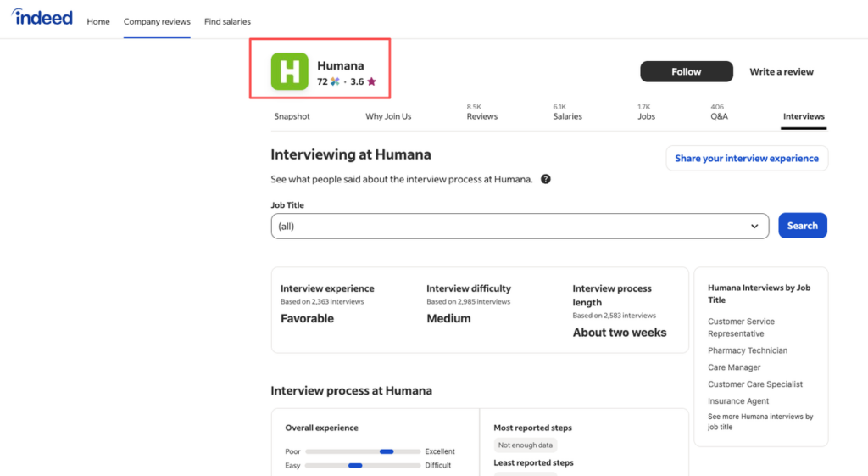The height and width of the screenshot is (476, 868).
Task: Open Find salaries nav item
Action: [x=227, y=21]
